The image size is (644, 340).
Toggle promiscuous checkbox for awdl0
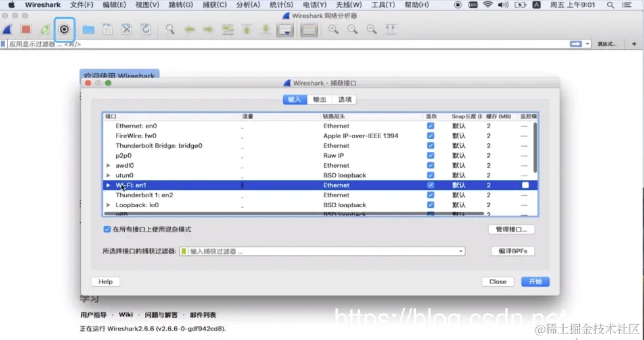[x=430, y=165]
